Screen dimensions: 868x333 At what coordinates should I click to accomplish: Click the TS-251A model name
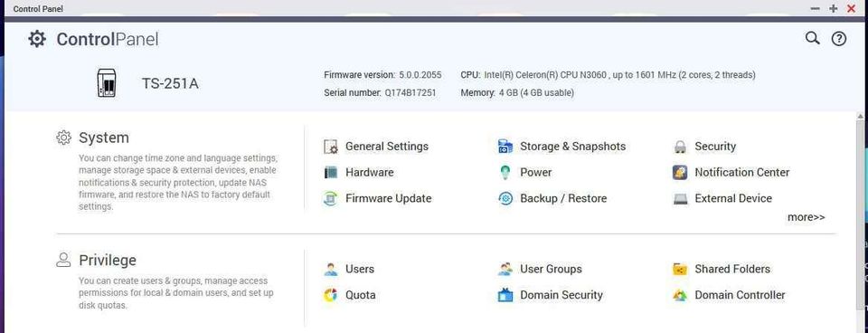coord(170,83)
